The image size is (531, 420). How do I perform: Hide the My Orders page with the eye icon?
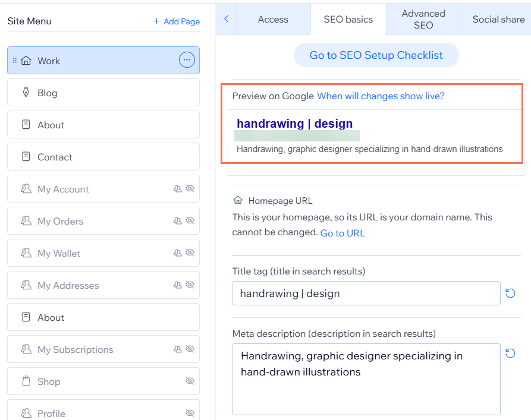(189, 220)
